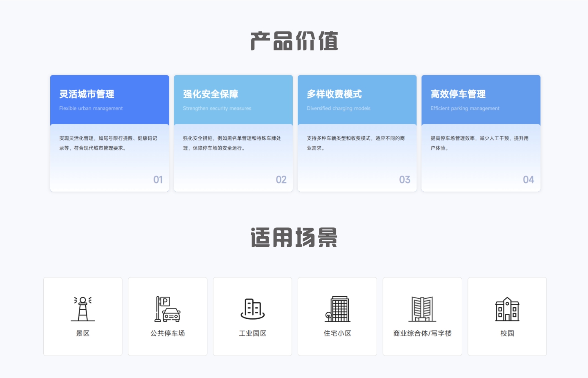Click the 多样收费模式 card heading
The height and width of the screenshot is (378, 588).
(334, 94)
